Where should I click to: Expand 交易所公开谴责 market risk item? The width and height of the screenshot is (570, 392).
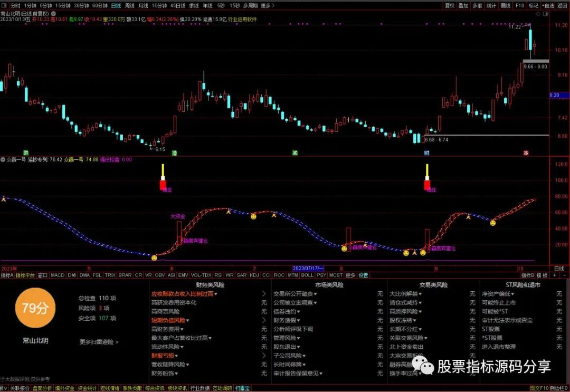pyautogui.click(x=295, y=294)
